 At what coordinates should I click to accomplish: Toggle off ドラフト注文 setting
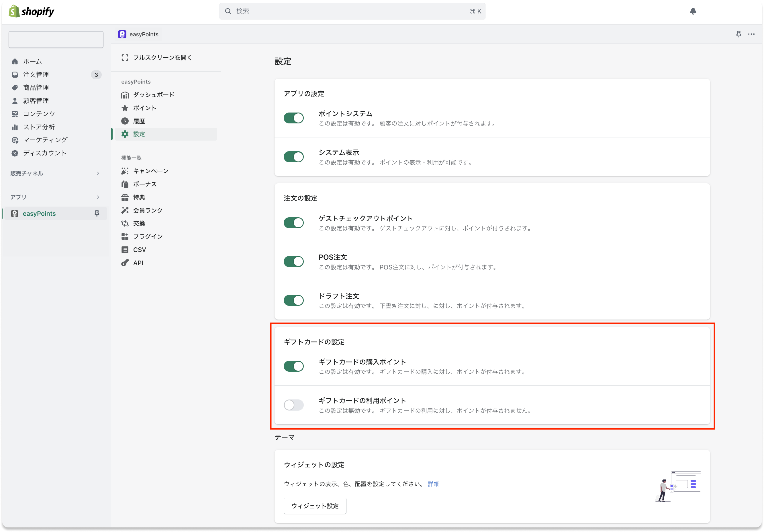[293, 300]
